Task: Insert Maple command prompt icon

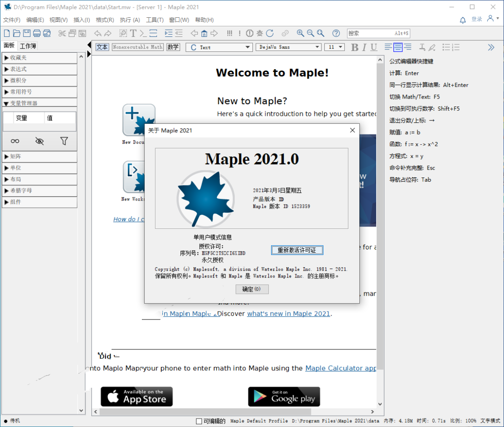Action: pyautogui.click(x=143, y=33)
